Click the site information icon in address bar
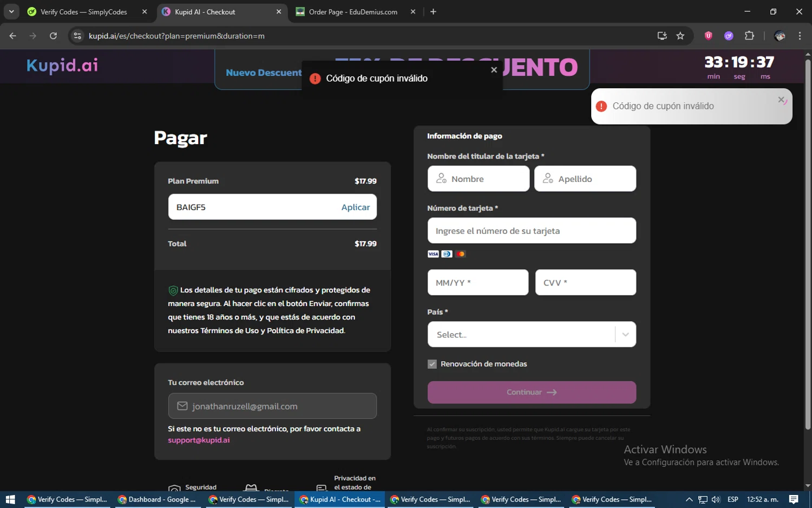Viewport: 812px width, 508px height. pos(77,36)
